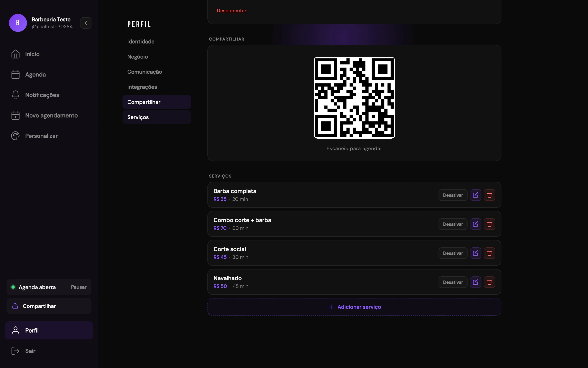Select Compartilhar in the Perfil menu
Viewport: 588px width, 368px height.
tap(157, 102)
